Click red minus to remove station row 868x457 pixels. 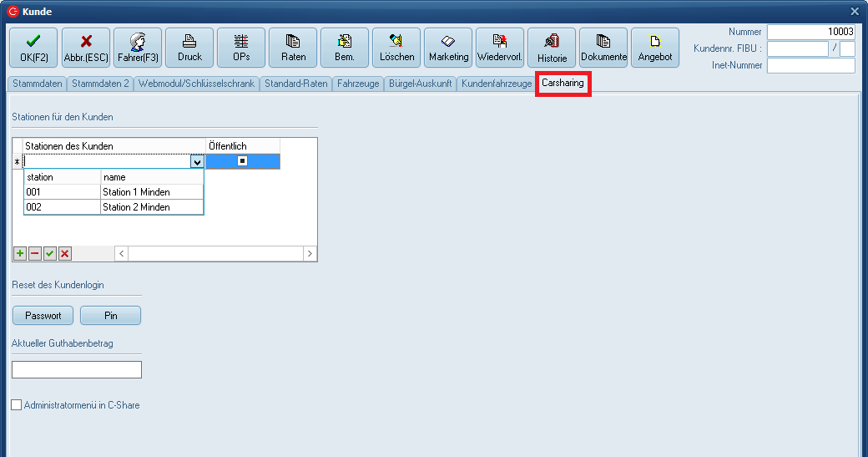(x=35, y=253)
